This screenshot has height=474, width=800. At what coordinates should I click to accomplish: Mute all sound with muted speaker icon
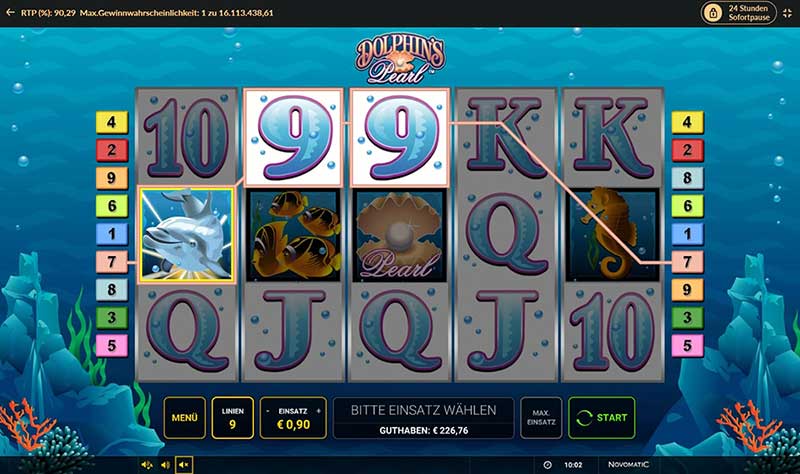pyautogui.click(x=184, y=465)
